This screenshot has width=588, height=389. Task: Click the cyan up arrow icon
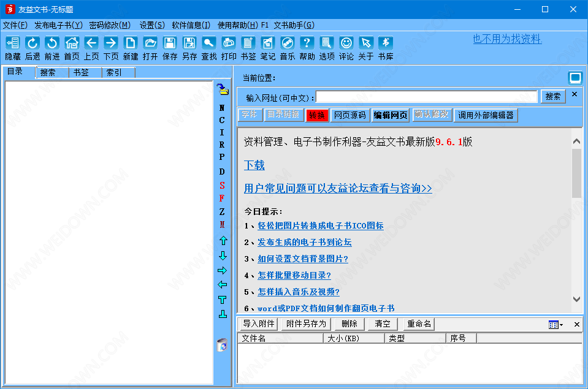click(x=223, y=240)
